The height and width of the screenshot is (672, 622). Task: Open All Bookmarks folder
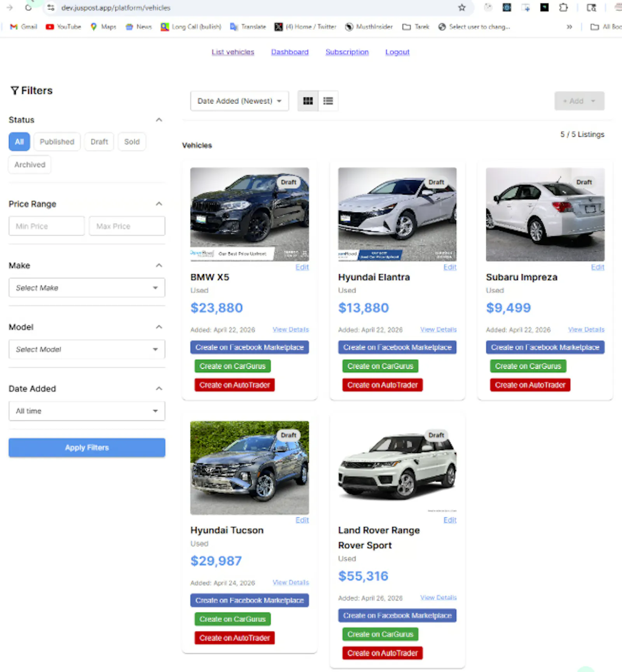pyautogui.click(x=606, y=27)
